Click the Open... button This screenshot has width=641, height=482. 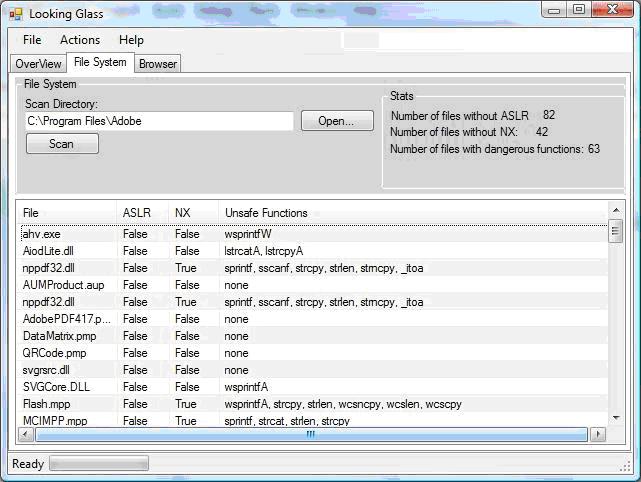(337, 121)
